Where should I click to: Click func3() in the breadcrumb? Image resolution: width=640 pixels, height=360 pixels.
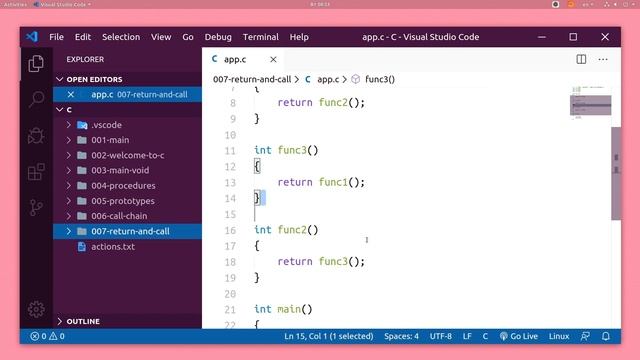[380, 79]
